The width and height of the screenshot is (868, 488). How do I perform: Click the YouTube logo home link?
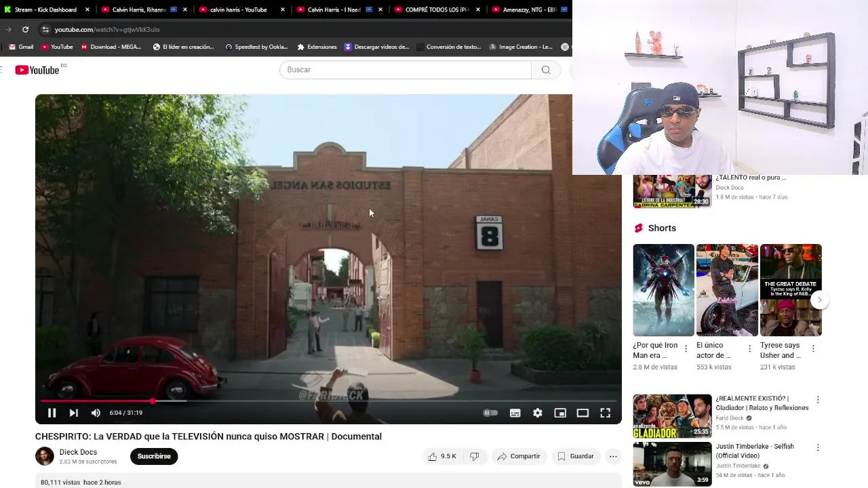click(x=37, y=70)
